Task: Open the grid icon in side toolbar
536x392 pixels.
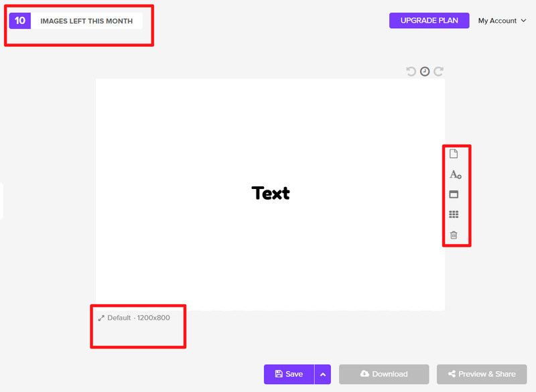Action: coord(454,215)
